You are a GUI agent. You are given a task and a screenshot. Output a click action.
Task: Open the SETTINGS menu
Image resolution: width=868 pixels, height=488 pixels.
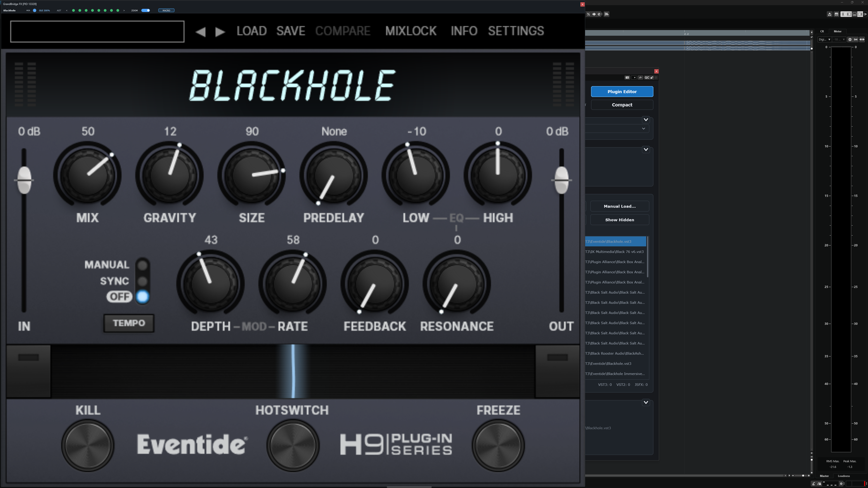click(516, 31)
